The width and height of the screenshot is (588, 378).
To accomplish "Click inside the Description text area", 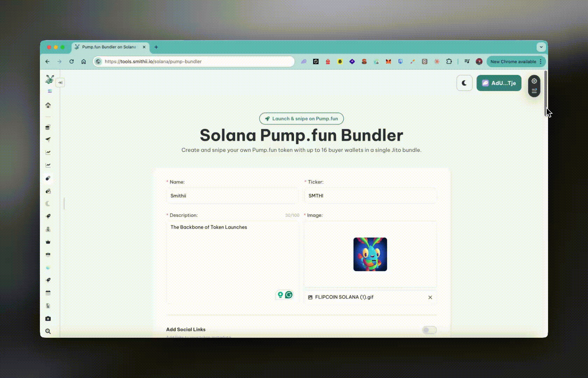I will (x=233, y=262).
